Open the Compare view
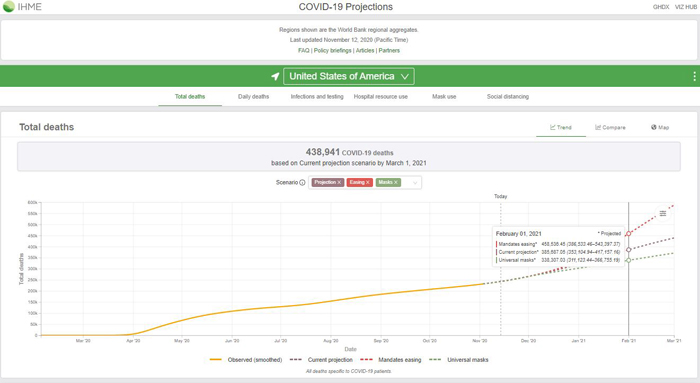The width and height of the screenshot is (700, 383). point(610,127)
